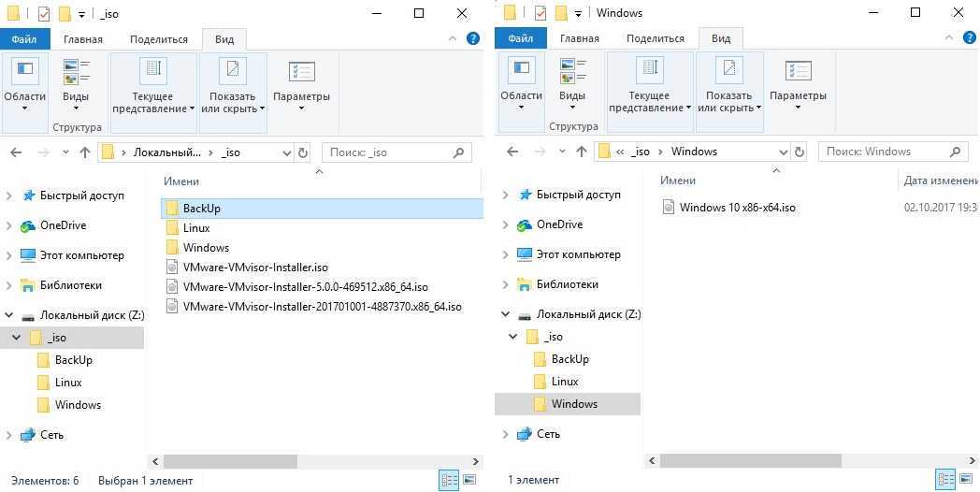This screenshot has width=980, height=492.
Task: Open the Главная tab in _iso window
Action: 83,39
